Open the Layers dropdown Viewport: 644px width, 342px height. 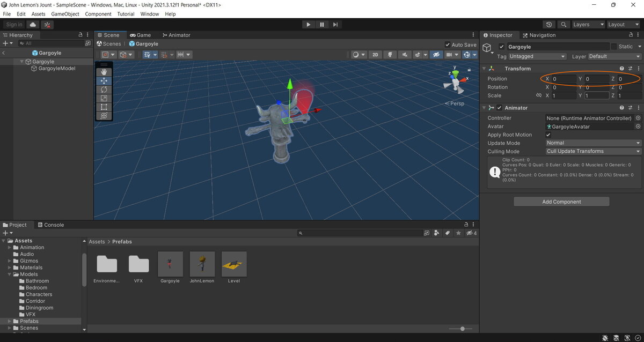pos(588,25)
